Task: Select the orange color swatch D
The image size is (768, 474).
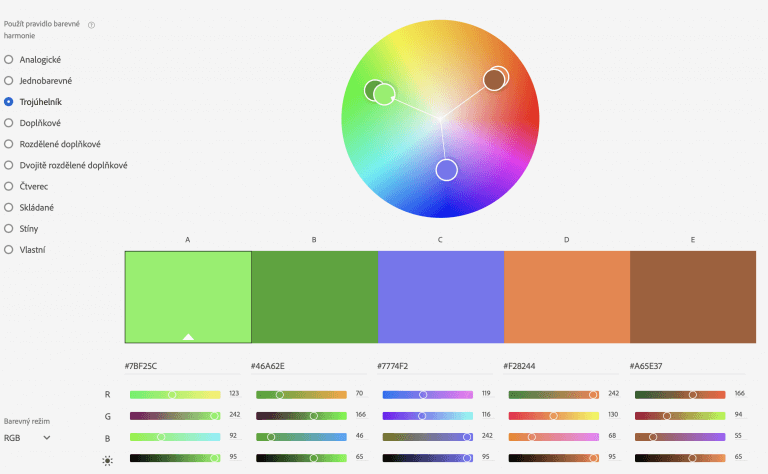Action: pyautogui.click(x=566, y=297)
